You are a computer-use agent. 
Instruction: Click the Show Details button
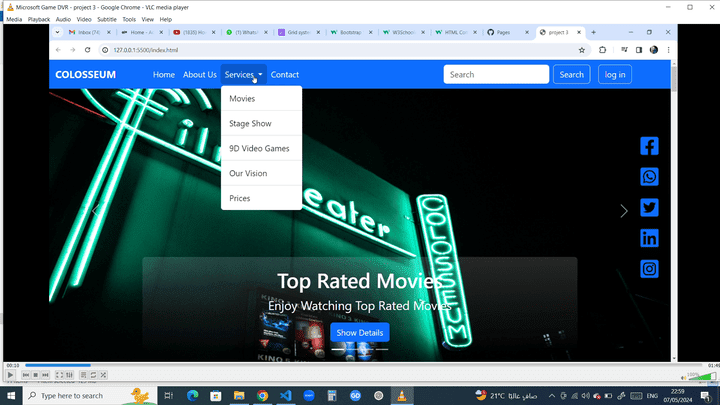tap(359, 332)
